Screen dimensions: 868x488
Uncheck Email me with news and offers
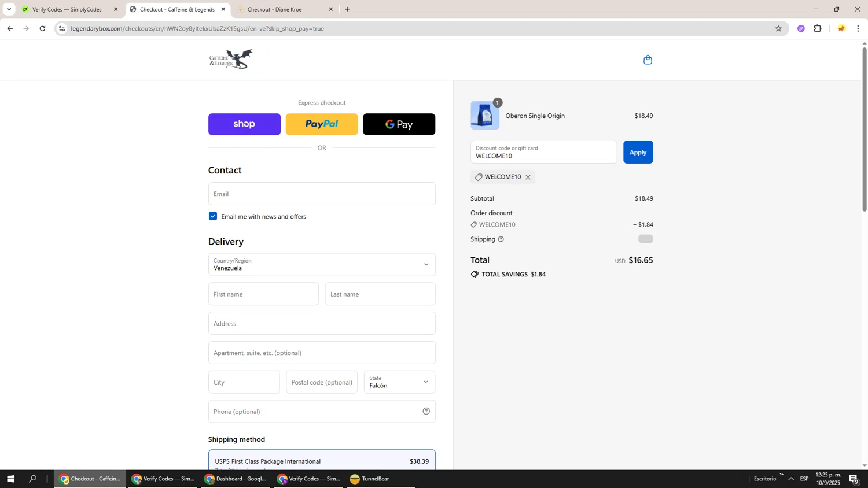click(213, 216)
